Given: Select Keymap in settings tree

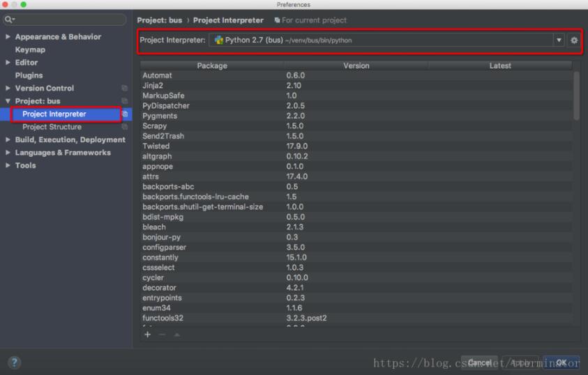Looking at the screenshot, I should point(30,49).
